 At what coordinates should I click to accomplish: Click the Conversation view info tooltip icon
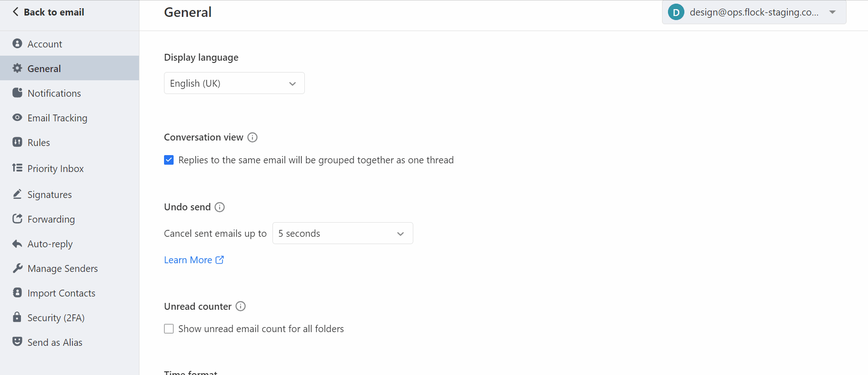click(252, 137)
